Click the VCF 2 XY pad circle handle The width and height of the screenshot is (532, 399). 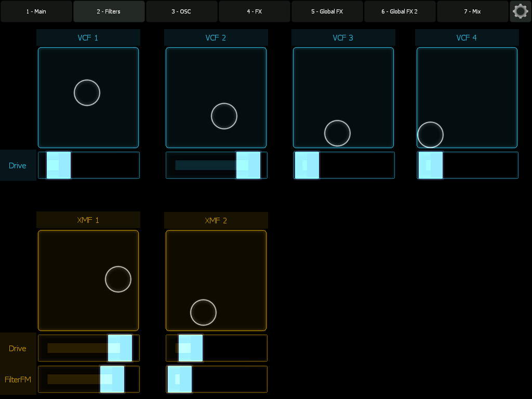pyautogui.click(x=224, y=116)
